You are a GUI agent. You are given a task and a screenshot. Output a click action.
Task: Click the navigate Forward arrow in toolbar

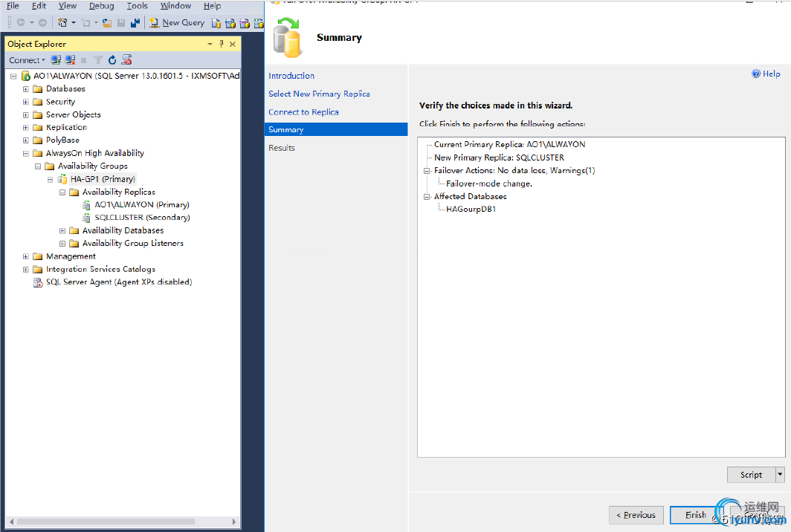point(43,23)
